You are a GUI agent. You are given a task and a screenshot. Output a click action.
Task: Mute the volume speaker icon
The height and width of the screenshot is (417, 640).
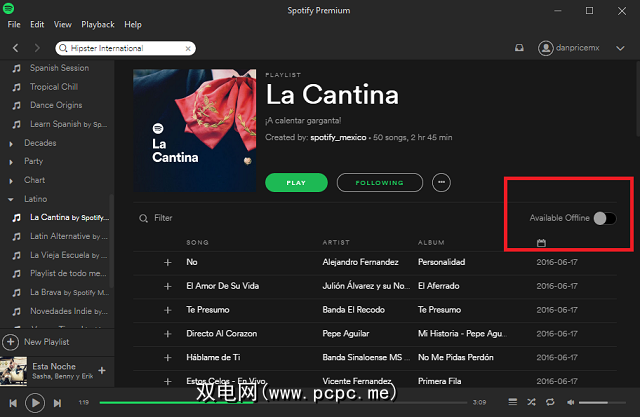[571, 402]
